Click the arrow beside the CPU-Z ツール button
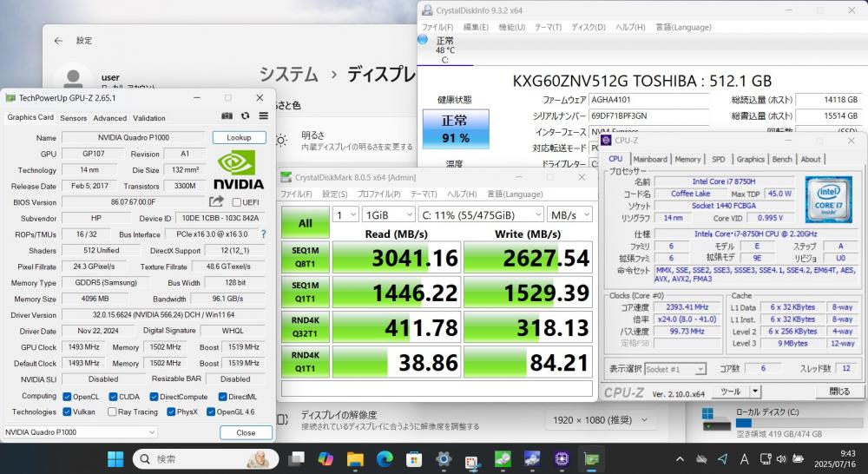 point(754,391)
